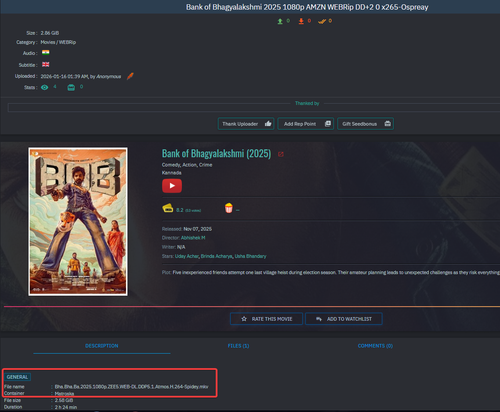Click the Kannada language text

coord(172,173)
